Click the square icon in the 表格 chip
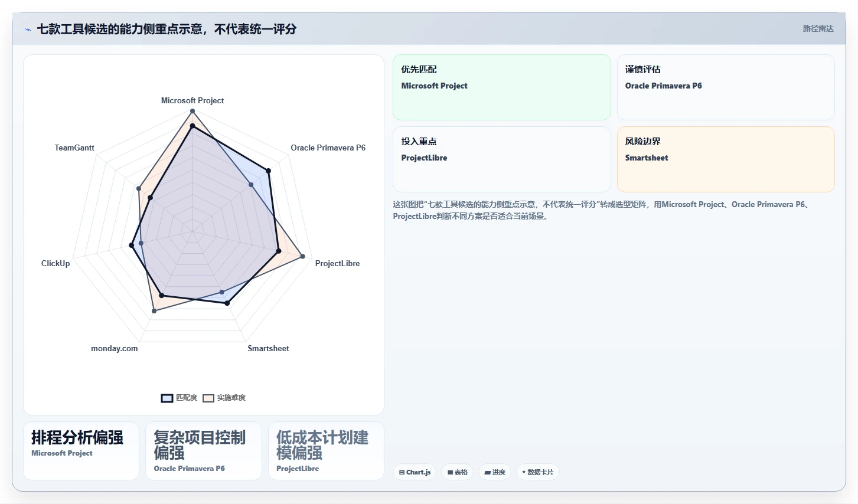858x504 pixels. (450, 473)
